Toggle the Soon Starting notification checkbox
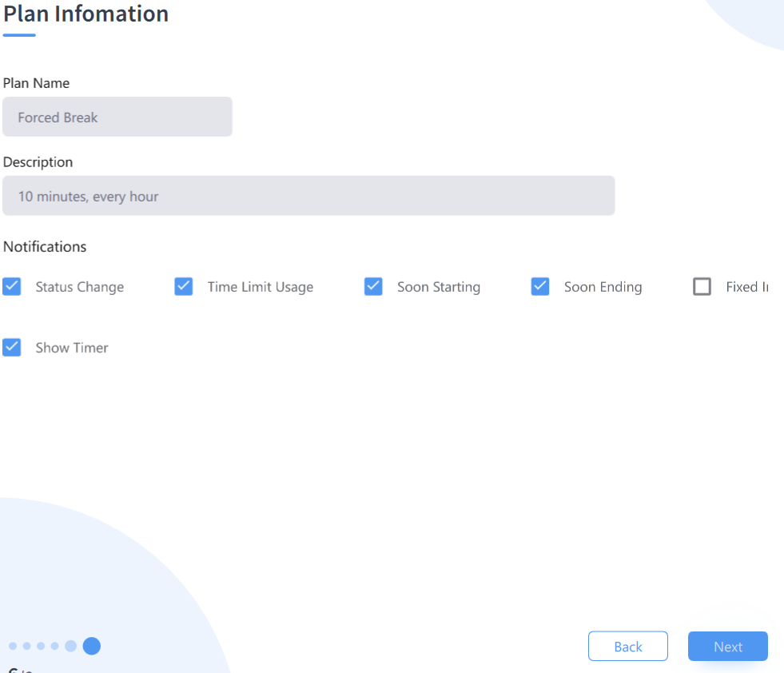Viewport: 784px width, 673px height. [x=373, y=287]
